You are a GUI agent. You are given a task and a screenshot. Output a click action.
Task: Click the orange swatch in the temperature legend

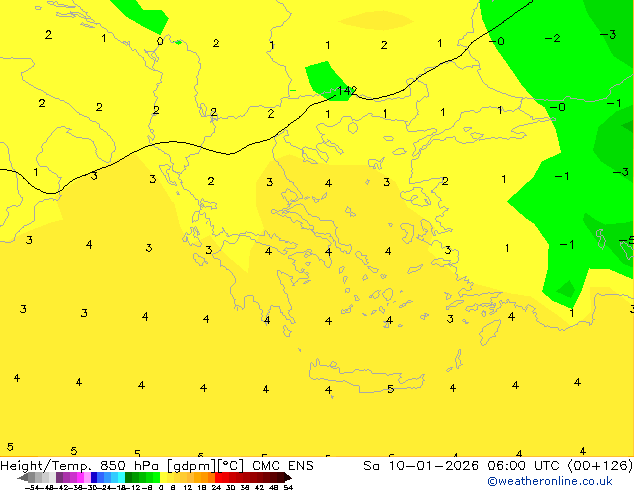203,477
